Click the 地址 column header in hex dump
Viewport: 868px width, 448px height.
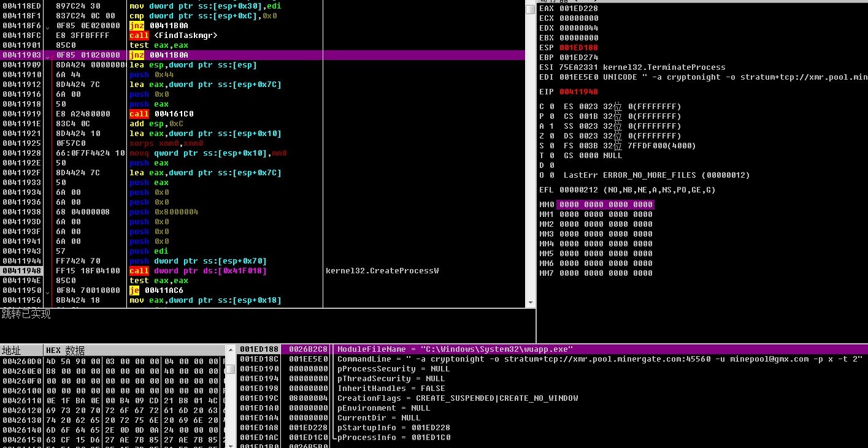pyautogui.click(x=21, y=351)
